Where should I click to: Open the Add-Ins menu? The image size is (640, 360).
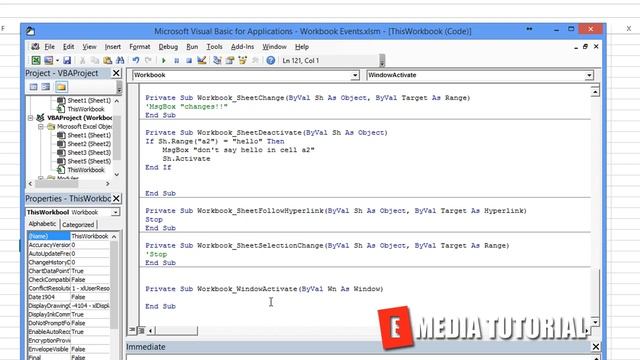pos(242,47)
